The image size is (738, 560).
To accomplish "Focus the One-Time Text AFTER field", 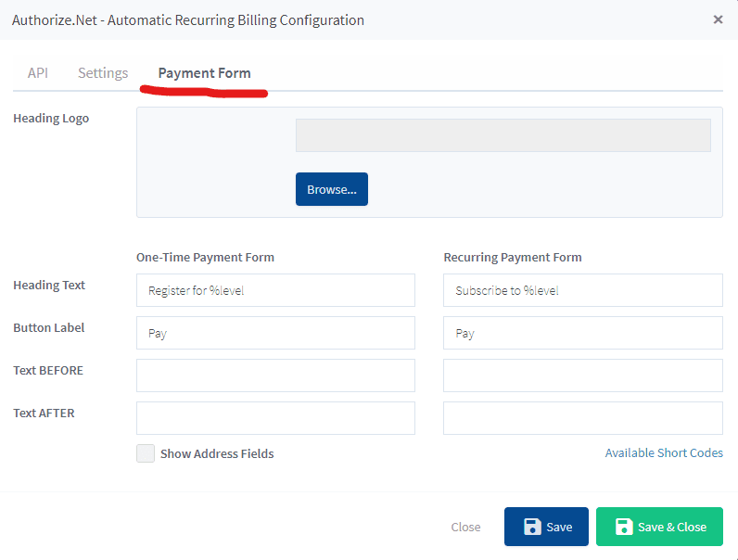I will tap(275, 418).
